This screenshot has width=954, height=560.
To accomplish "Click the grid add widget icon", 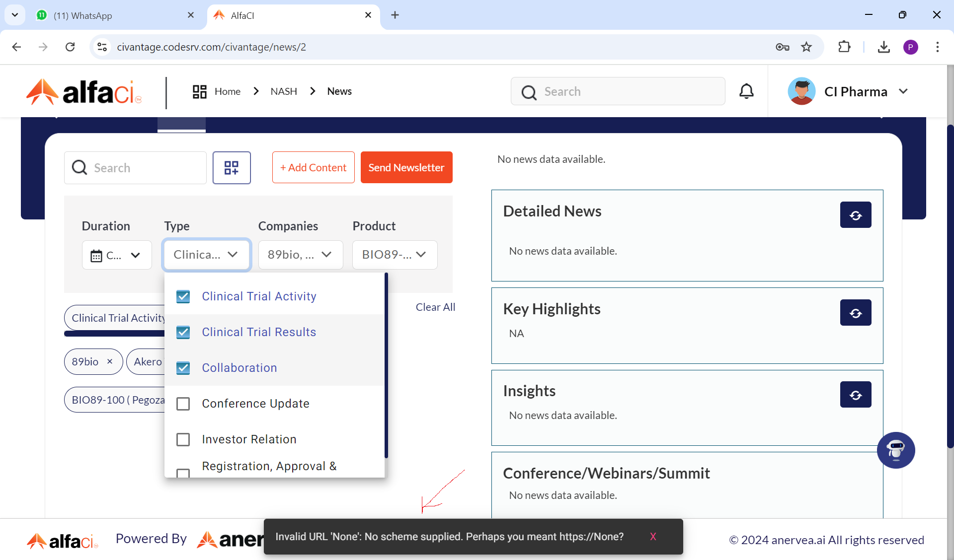I will click(x=232, y=168).
